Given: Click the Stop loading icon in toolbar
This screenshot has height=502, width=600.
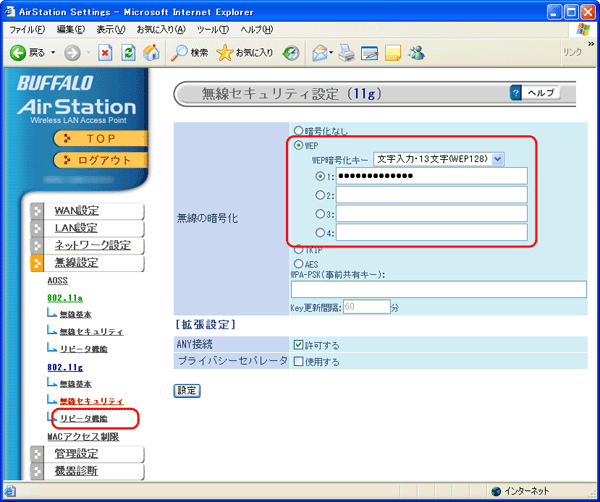Looking at the screenshot, I should point(103,52).
